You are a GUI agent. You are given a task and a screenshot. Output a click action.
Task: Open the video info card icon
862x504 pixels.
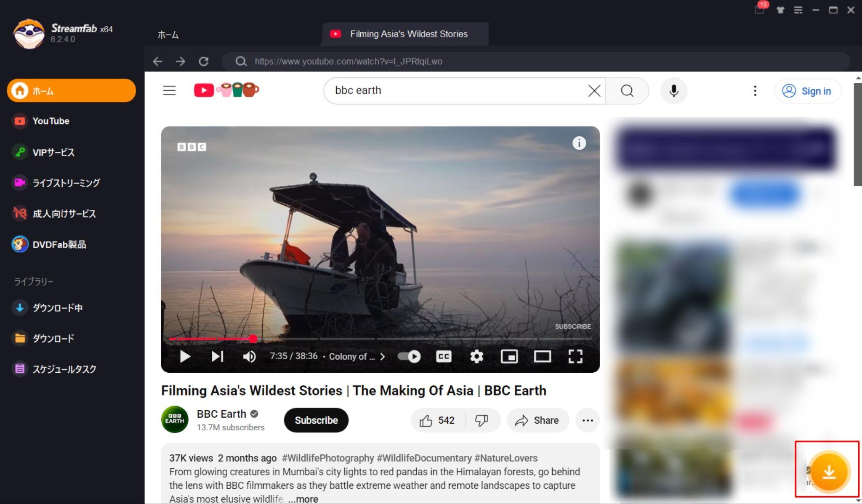[x=579, y=143]
